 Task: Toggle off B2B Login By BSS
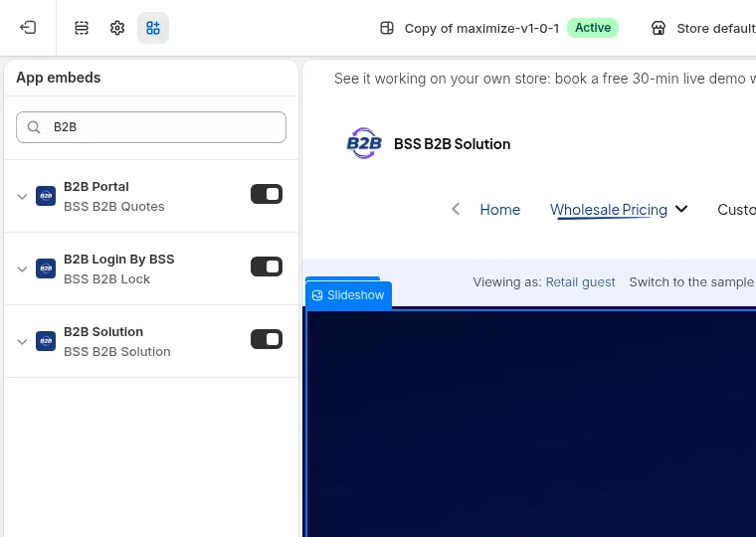coord(267,267)
